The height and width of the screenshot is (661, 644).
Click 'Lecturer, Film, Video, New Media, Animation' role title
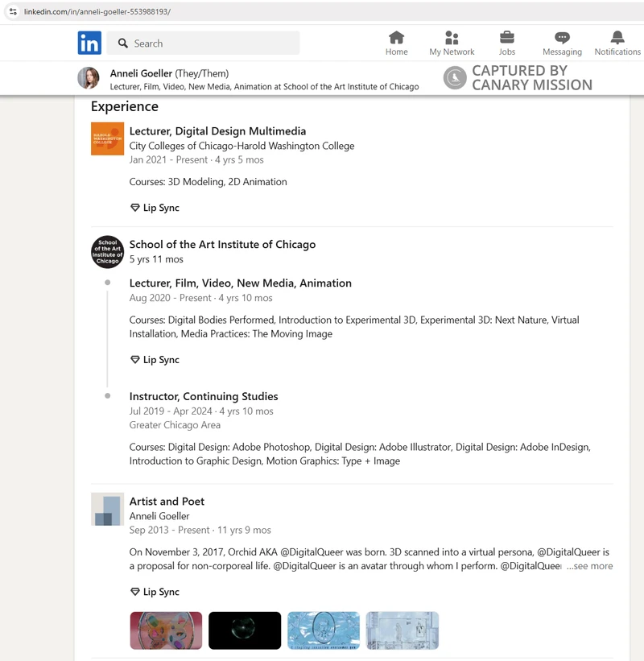(240, 283)
